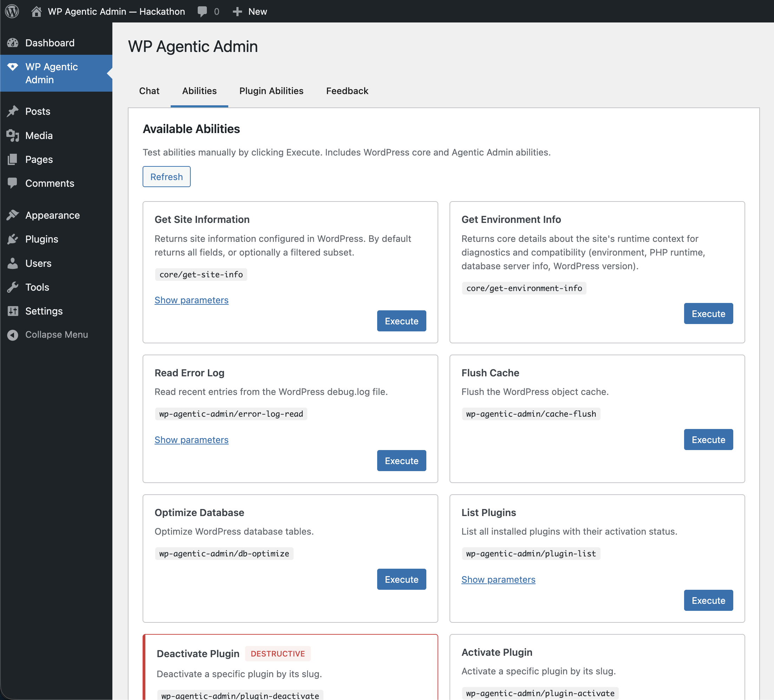Open Users via the person icon
The height and width of the screenshot is (700, 774).
pyautogui.click(x=13, y=263)
